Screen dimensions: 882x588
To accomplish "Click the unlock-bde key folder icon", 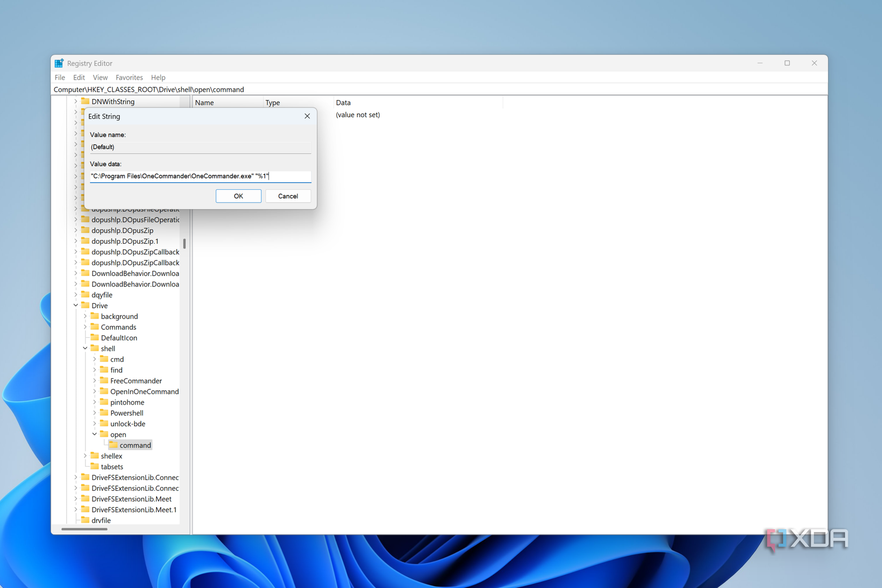I will point(104,423).
